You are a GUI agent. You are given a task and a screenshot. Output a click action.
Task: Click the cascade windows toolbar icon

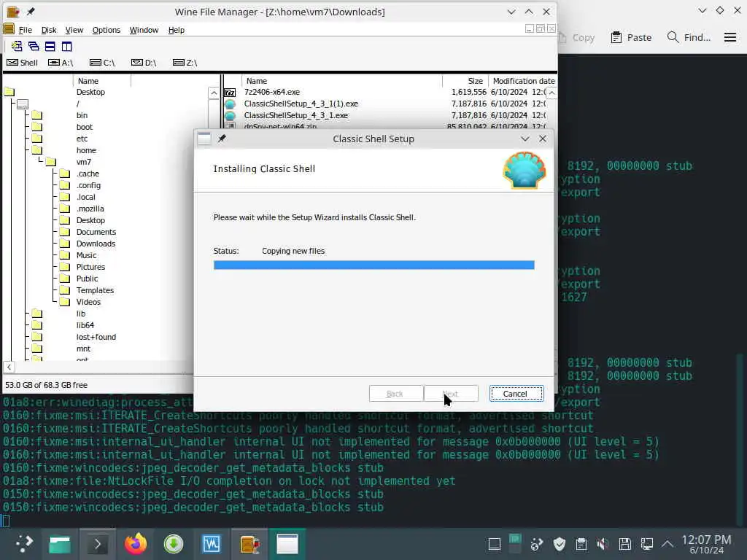tap(34, 46)
